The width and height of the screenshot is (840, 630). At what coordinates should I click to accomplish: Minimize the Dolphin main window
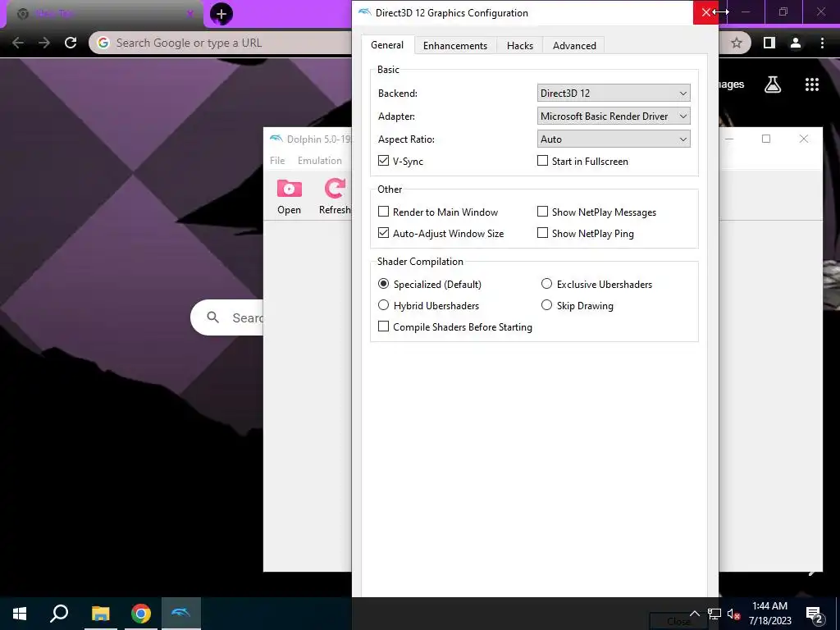(729, 139)
